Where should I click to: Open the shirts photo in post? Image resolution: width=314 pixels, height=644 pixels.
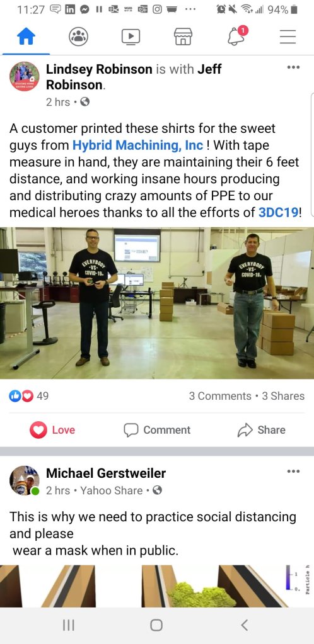[x=157, y=303]
